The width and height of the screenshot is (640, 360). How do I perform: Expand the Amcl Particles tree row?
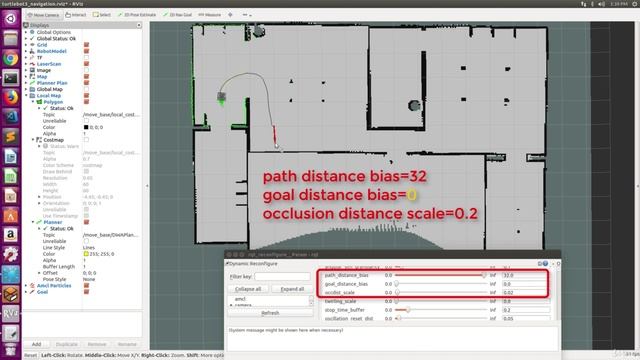[x=26, y=286]
